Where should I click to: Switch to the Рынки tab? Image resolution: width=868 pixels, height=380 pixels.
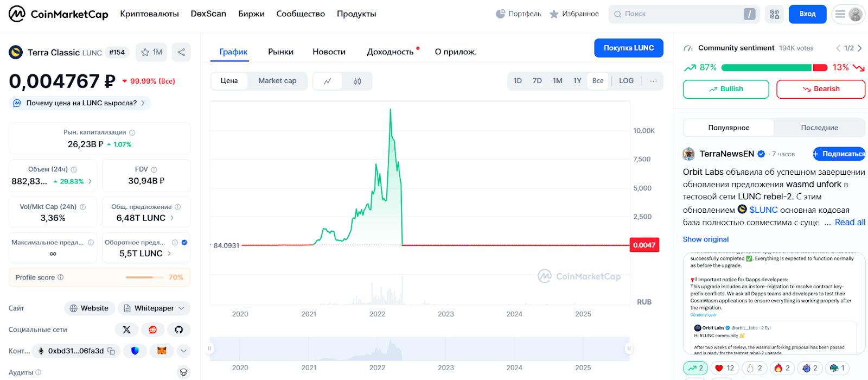pyautogui.click(x=280, y=52)
